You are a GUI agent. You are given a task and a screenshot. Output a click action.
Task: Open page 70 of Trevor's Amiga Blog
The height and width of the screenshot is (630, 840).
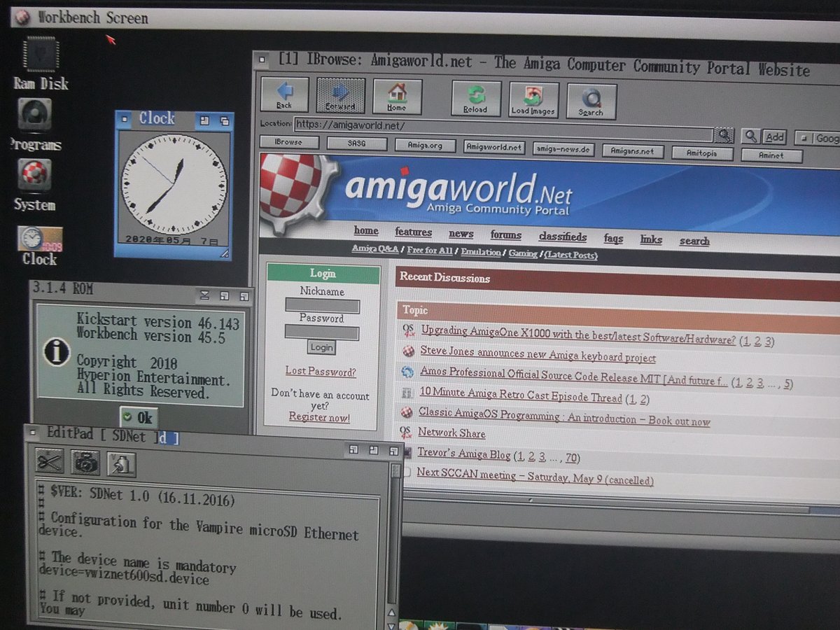click(572, 458)
